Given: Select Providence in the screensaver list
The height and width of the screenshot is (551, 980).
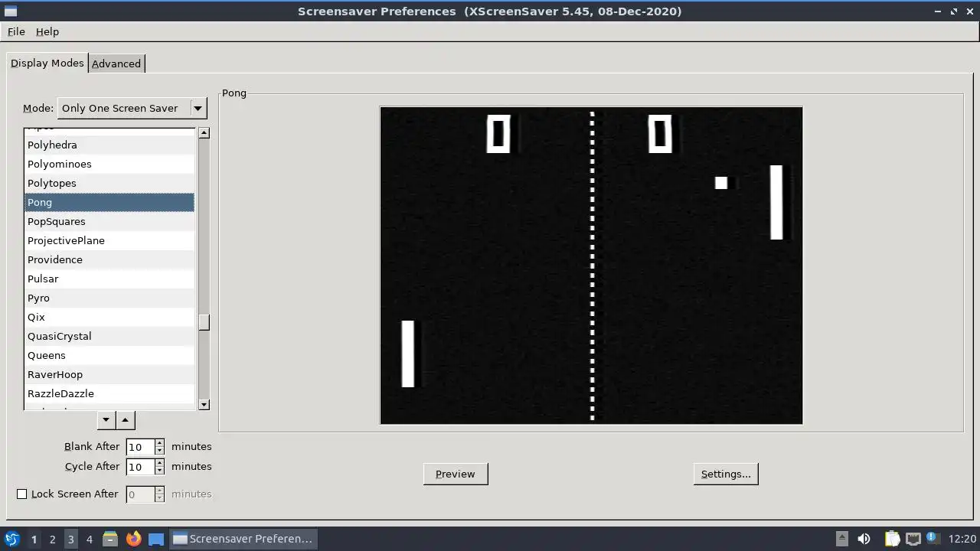Looking at the screenshot, I should coord(109,259).
